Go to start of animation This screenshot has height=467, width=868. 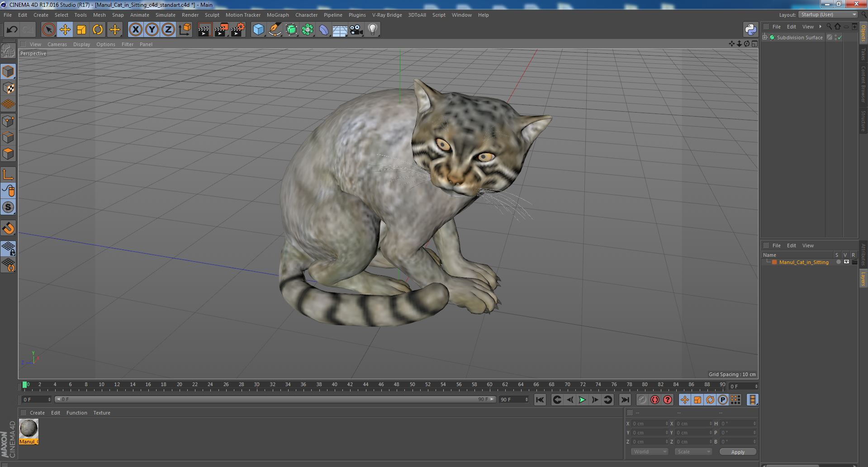[540, 400]
